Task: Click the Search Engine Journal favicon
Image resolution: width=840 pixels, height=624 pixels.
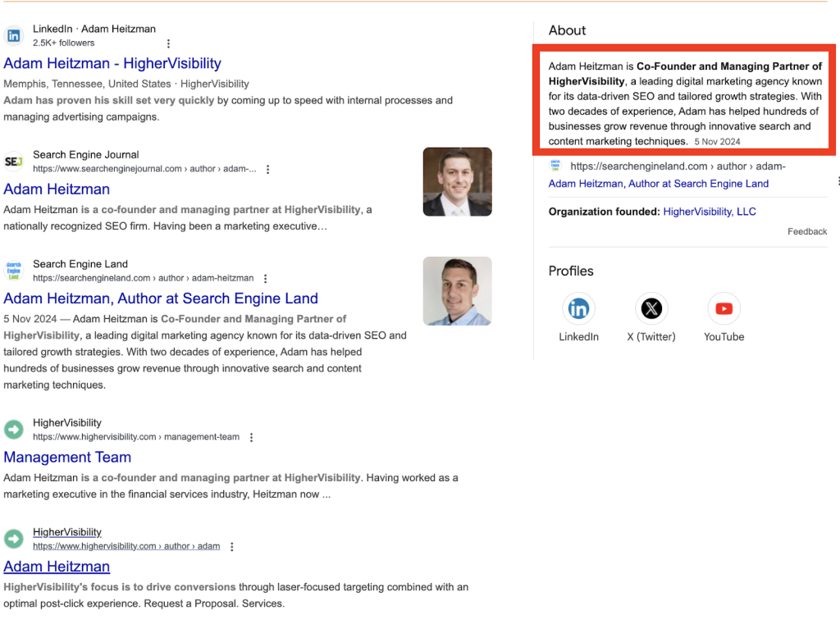Action: pyautogui.click(x=14, y=162)
